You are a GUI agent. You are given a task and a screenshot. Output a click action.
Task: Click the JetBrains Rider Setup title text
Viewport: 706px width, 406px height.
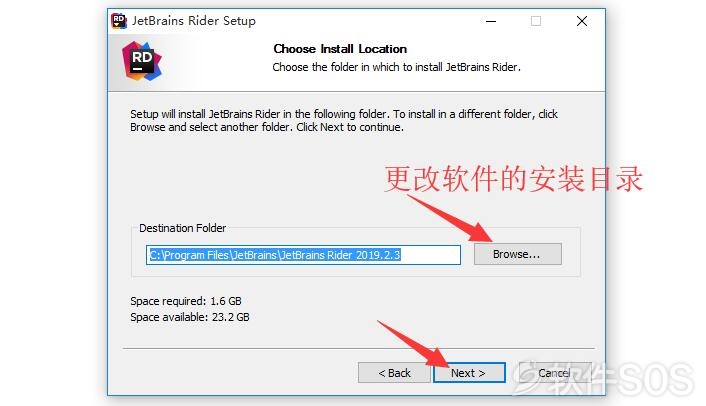pos(194,21)
